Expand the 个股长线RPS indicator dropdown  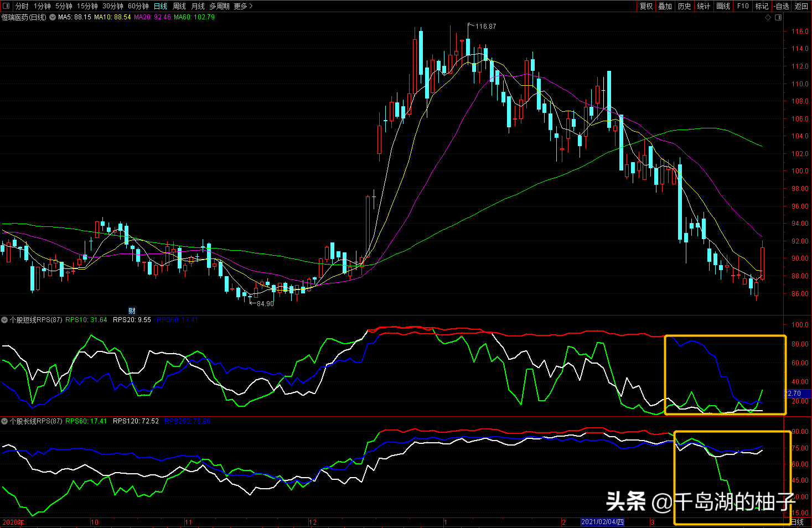(4, 421)
